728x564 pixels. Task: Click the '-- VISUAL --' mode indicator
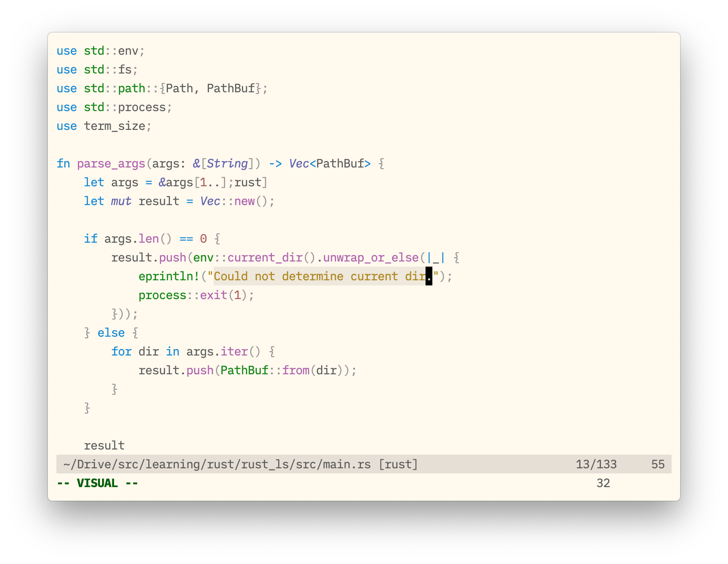coord(97,483)
